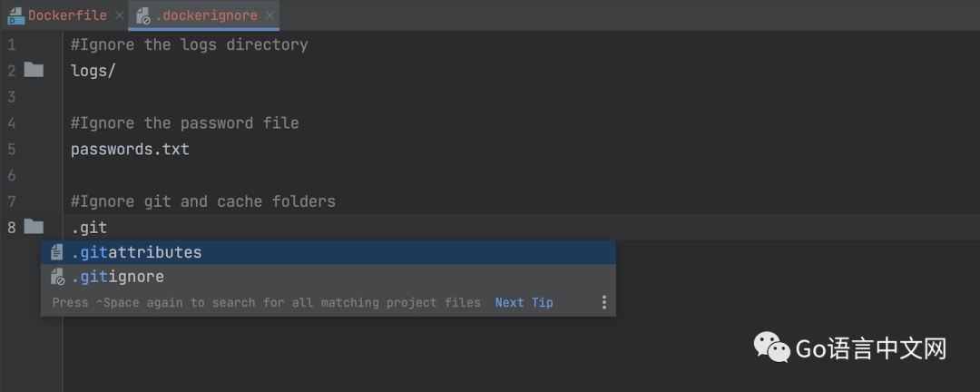
Task: Click the .gitignore file icon in popup
Action: click(x=57, y=277)
